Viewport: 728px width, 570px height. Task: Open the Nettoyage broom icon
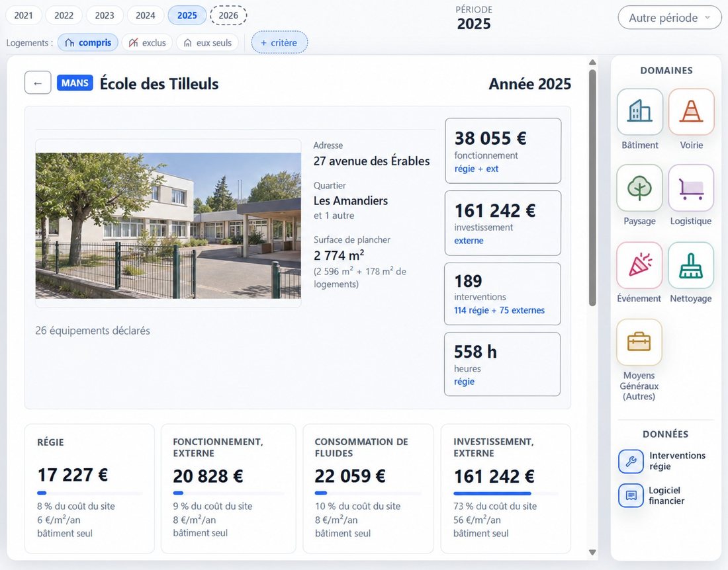tap(691, 265)
